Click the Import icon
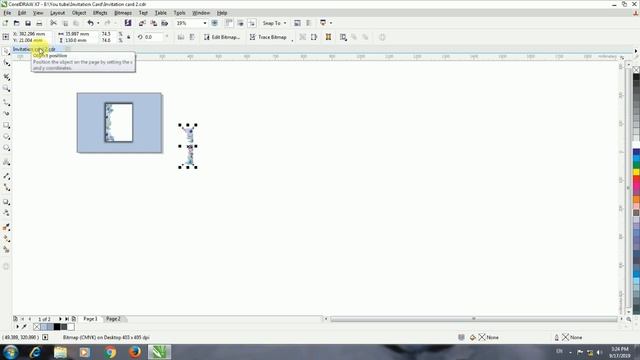 click(x=142, y=23)
